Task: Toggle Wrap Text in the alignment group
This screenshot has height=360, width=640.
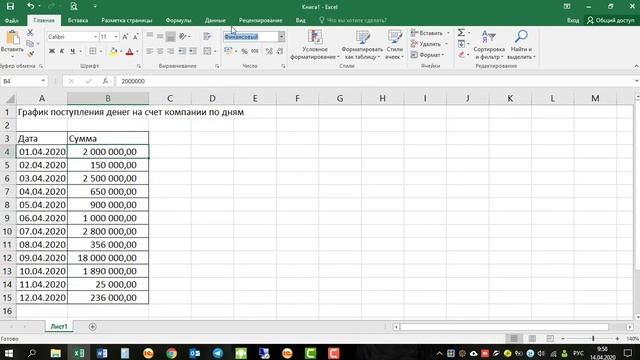Action: [x=207, y=36]
